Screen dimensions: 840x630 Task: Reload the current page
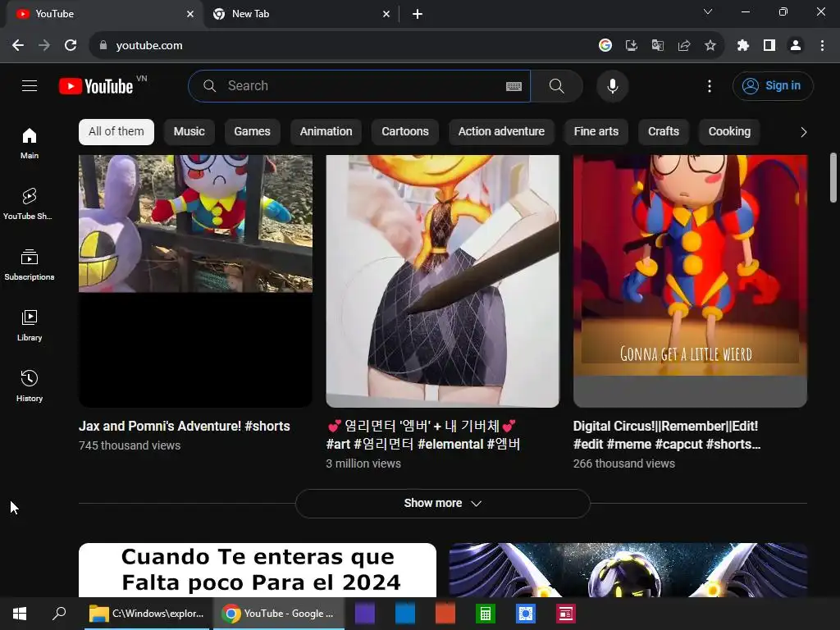[x=71, y=46]
